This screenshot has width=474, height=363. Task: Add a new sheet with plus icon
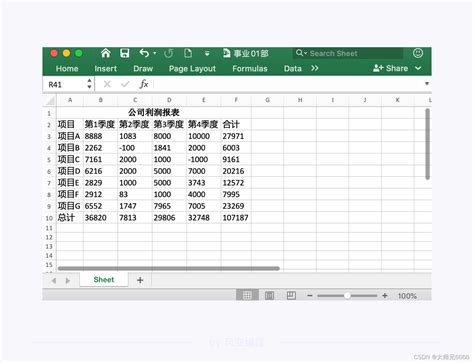(140, 280)
